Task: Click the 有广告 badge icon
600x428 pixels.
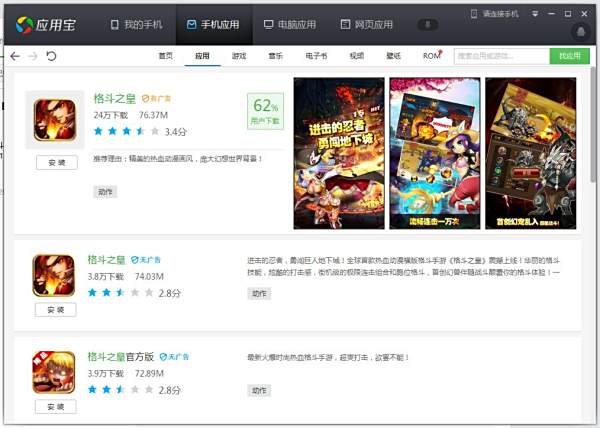Action: 156,99
